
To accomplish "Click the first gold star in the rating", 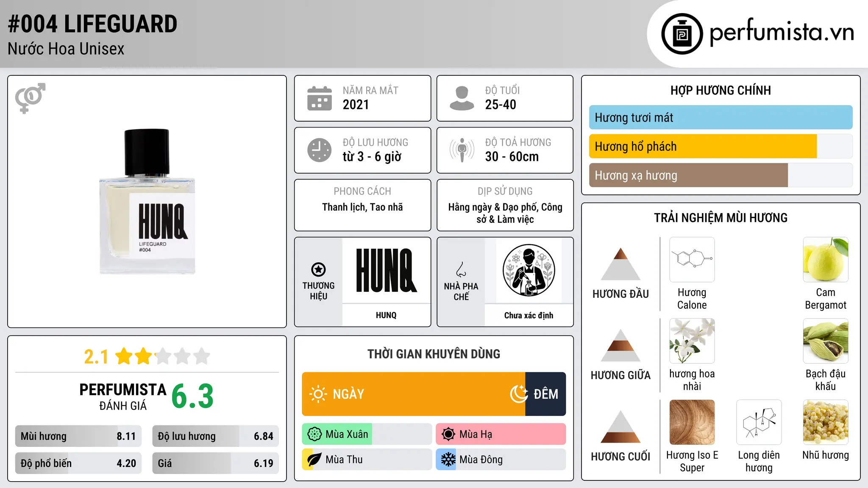I will [124, 356].
